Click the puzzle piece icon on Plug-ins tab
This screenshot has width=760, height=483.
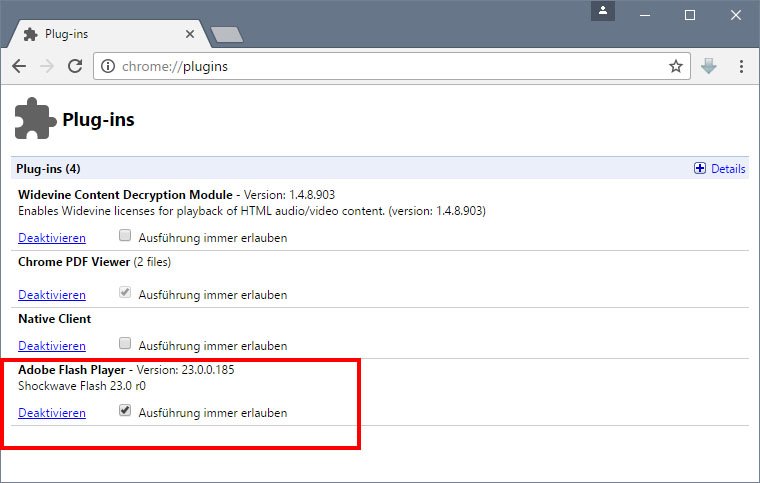(x=29, y=34)
